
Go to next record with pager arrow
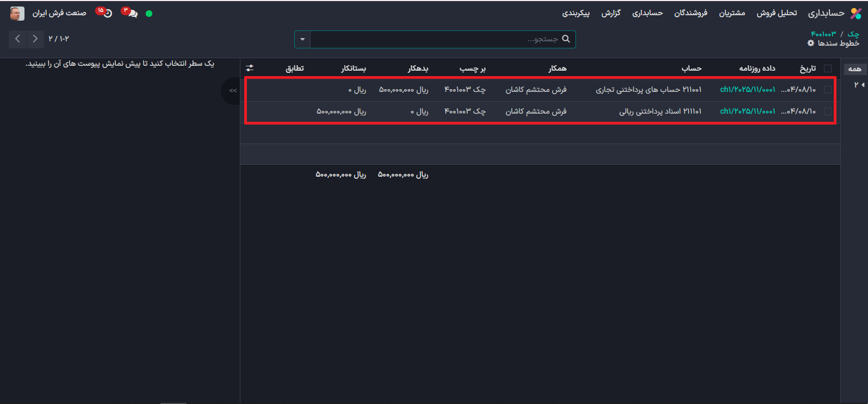point(35,39)
